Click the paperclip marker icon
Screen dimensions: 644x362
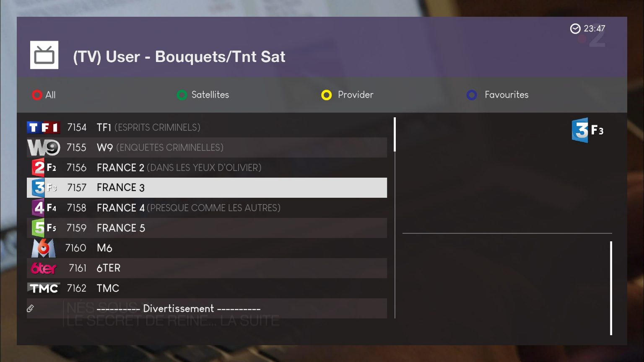(x=30, y=308)
